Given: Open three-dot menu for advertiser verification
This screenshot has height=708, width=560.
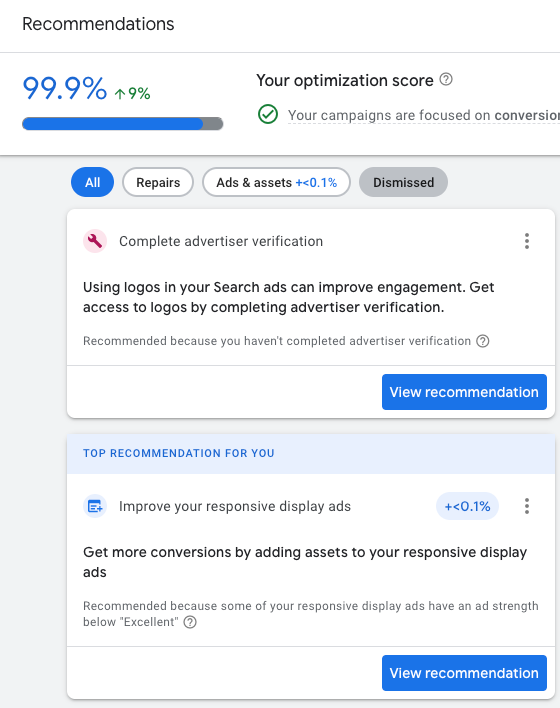Looking at the screenshot, I should pos(527,241).
